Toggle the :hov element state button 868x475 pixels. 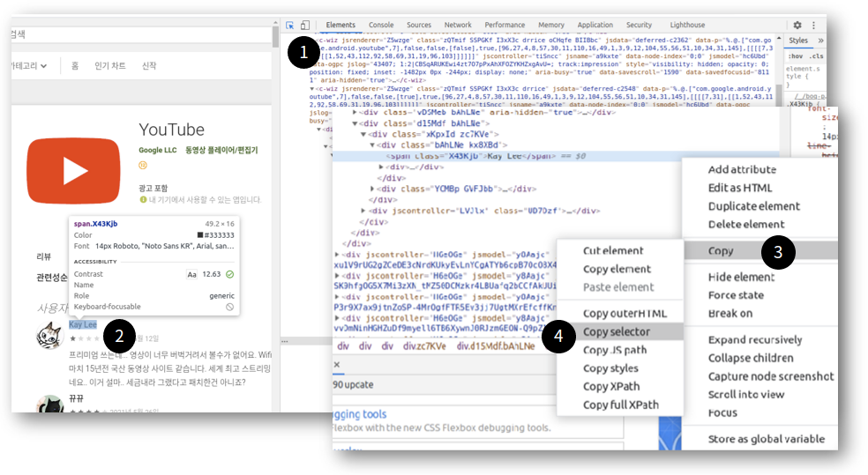coord(796,56)
